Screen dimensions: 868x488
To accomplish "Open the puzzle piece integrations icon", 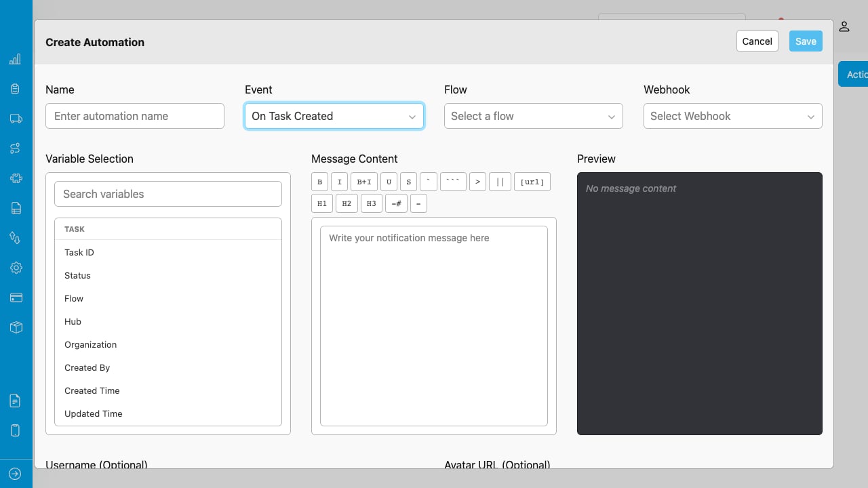I will pyautogui.click(x=16, y=178).
